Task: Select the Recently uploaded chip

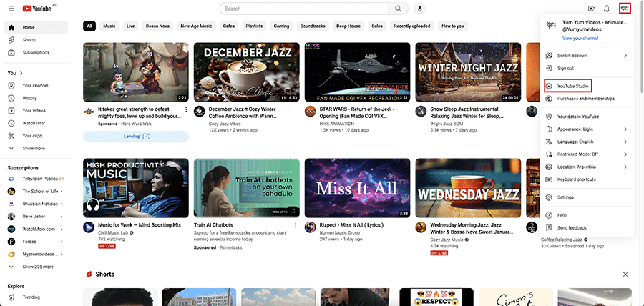Action: [x=412, y=26]
